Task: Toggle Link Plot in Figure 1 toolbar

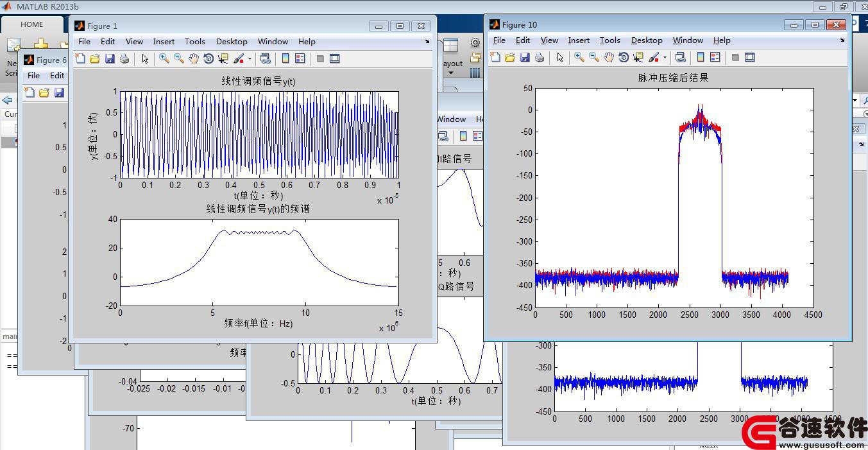Action: 265,58
